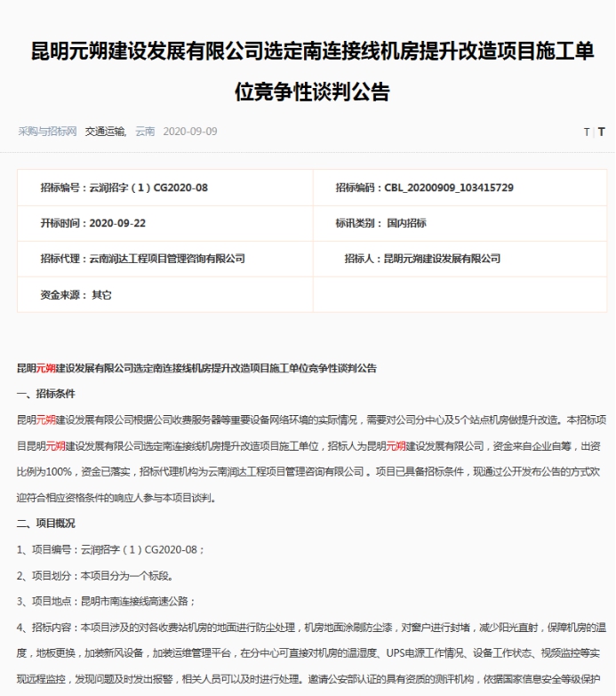
Task: Open the 云南 region link
Action: pyautogui.click(x=145, y=132)
